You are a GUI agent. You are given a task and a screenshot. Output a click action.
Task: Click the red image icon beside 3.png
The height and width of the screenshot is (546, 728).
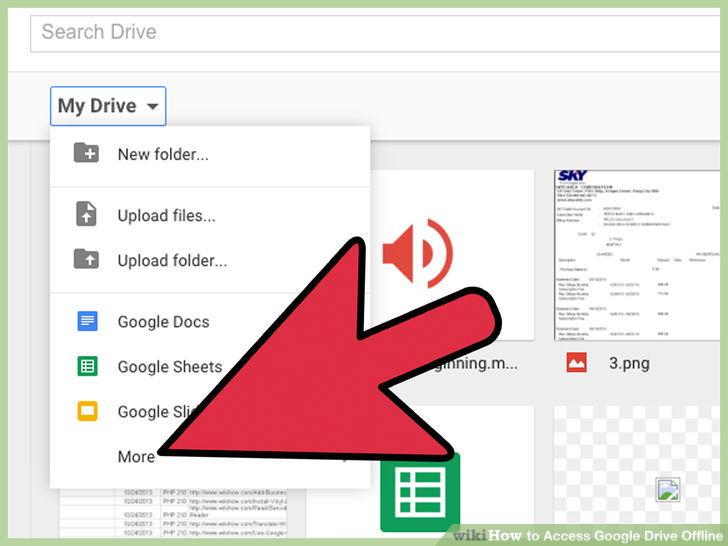coord(577,363)
